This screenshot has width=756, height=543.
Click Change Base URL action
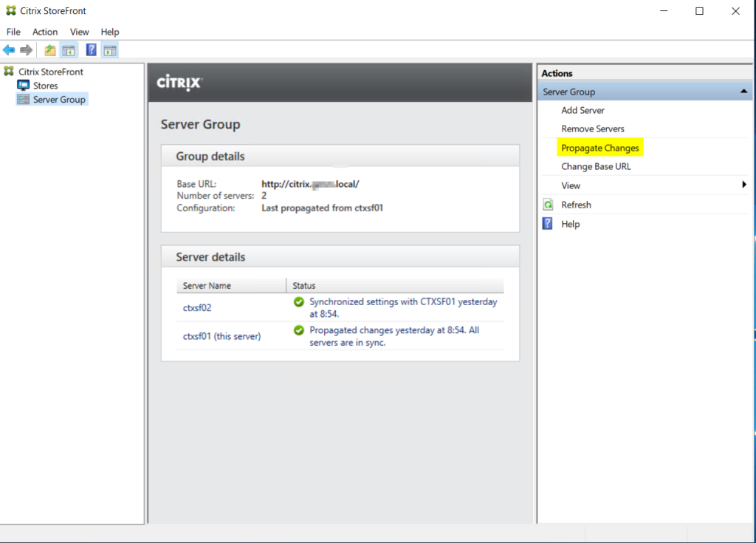click(596, 166)
